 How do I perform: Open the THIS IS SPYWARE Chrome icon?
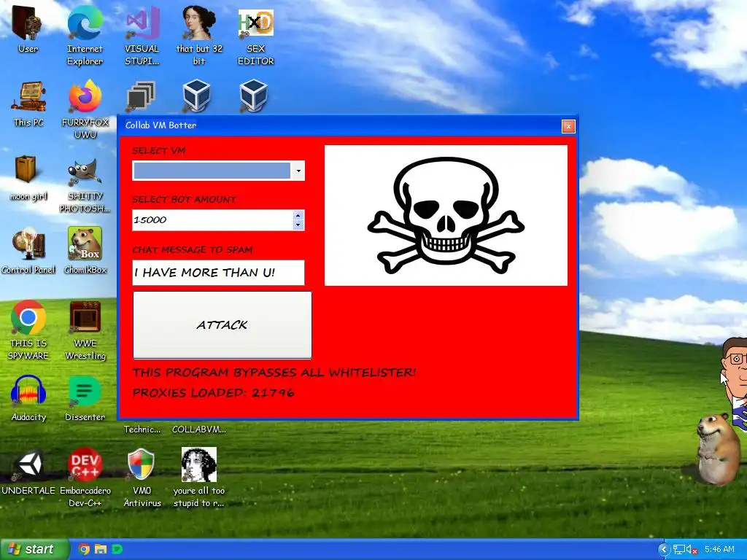pyautogui.click(x=28, y=330)
